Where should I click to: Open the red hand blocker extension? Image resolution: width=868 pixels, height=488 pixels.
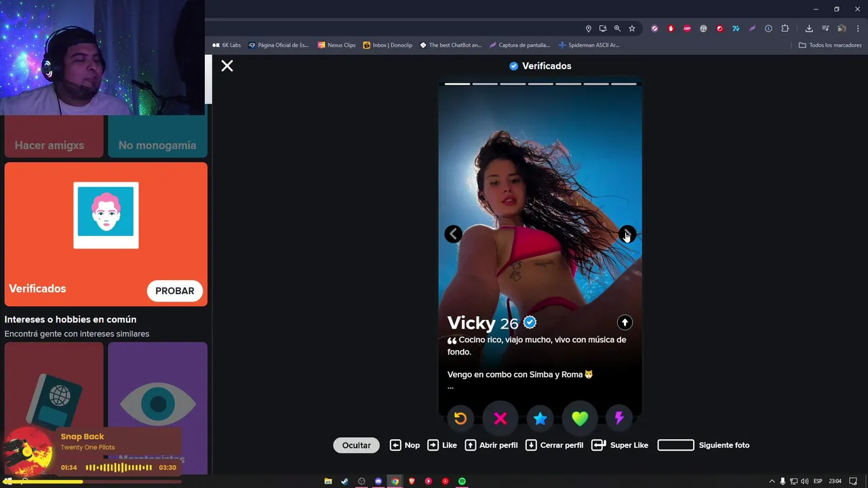tap(671, 28)
